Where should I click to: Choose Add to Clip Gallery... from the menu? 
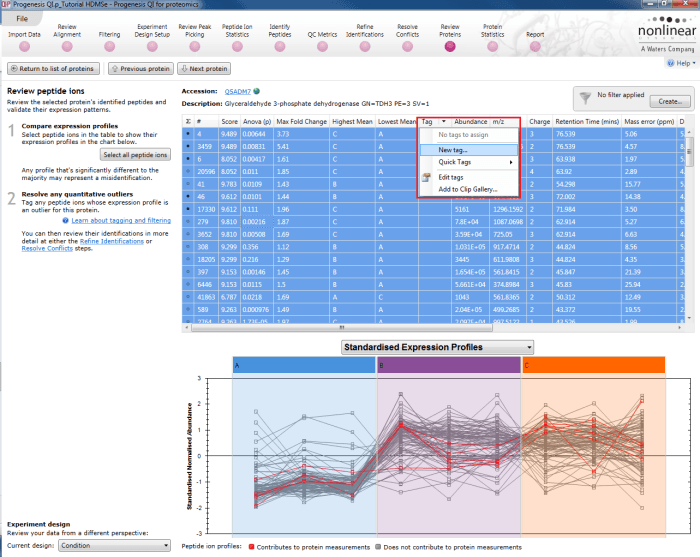tap(469, 189)
